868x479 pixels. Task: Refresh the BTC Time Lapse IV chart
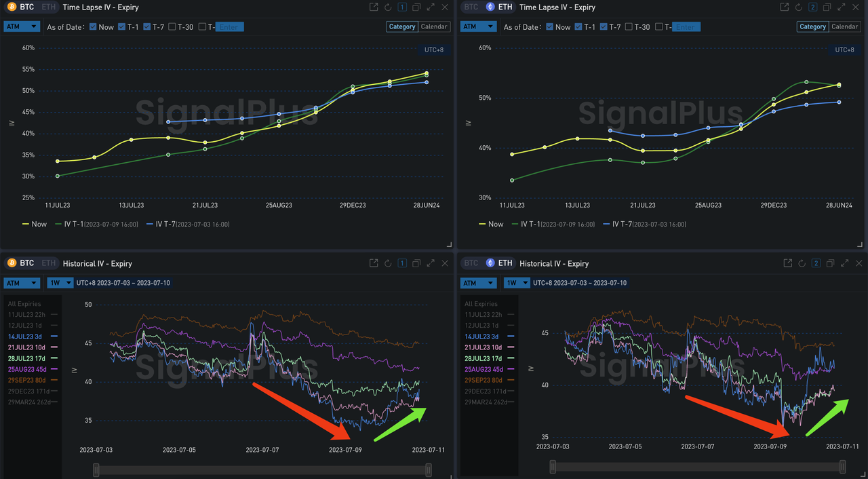click(x=388, y=7)
